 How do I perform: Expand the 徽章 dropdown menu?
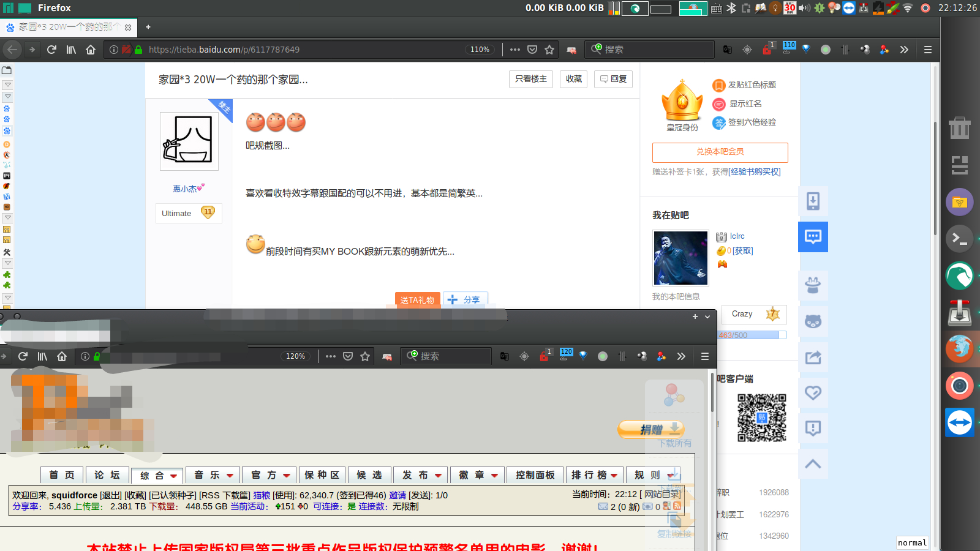click(478, 475)
